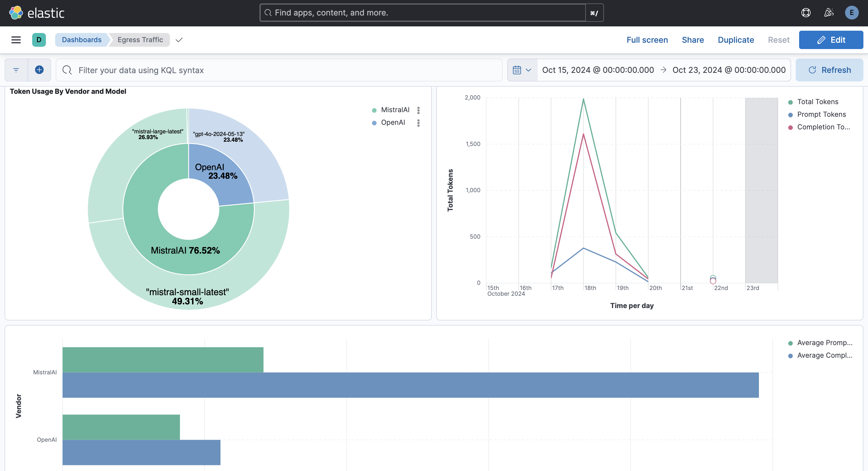Click the filter menu icon
Viewport: 868px width, 471px height.
[x=16, y=70]
